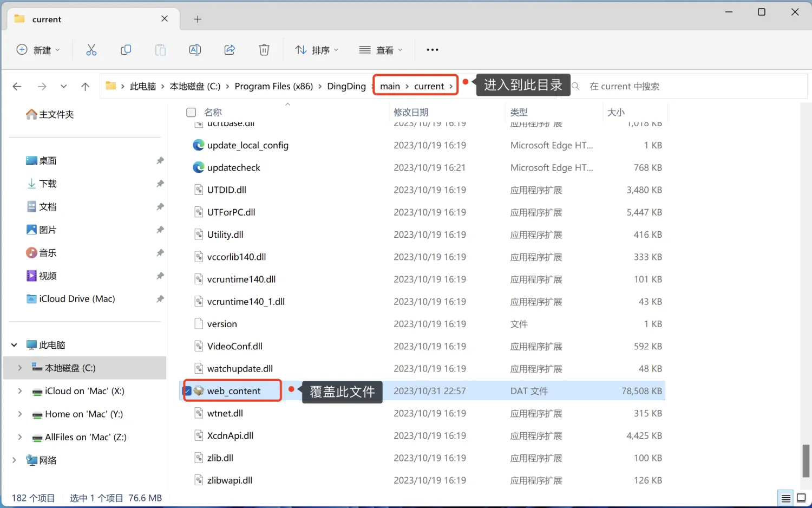Click the Cut scissors icon
812x508 pixels.
point(91,50)
